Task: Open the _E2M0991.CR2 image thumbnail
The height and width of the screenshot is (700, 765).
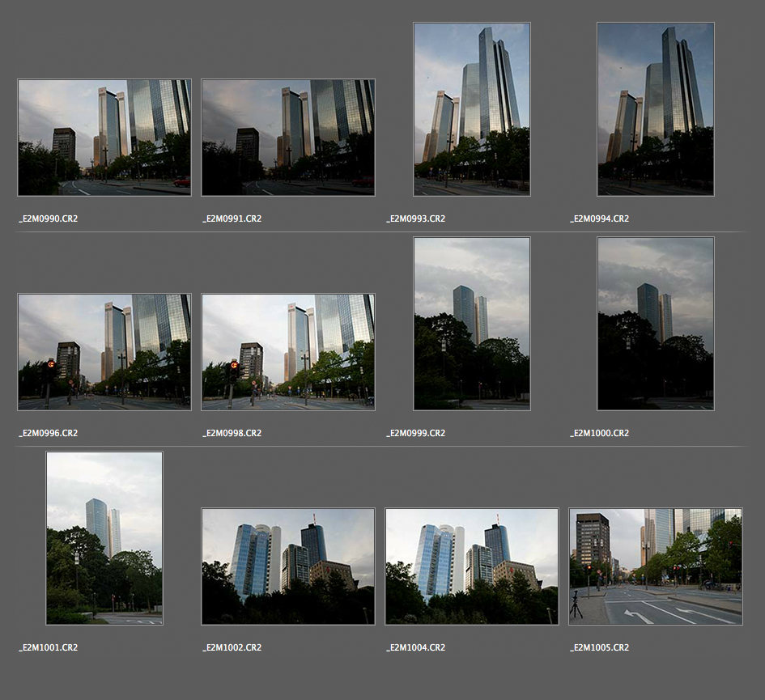Action: coord(288,138)
